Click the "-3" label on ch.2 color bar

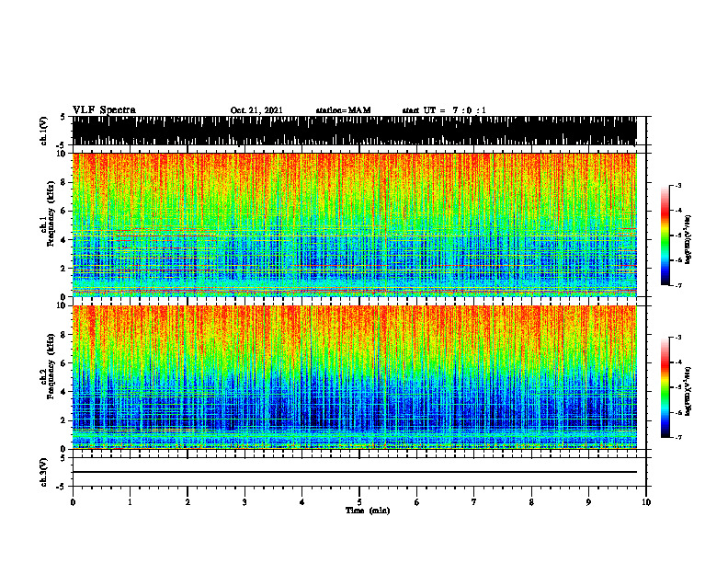pyautogui.click(x=677, y=338)
